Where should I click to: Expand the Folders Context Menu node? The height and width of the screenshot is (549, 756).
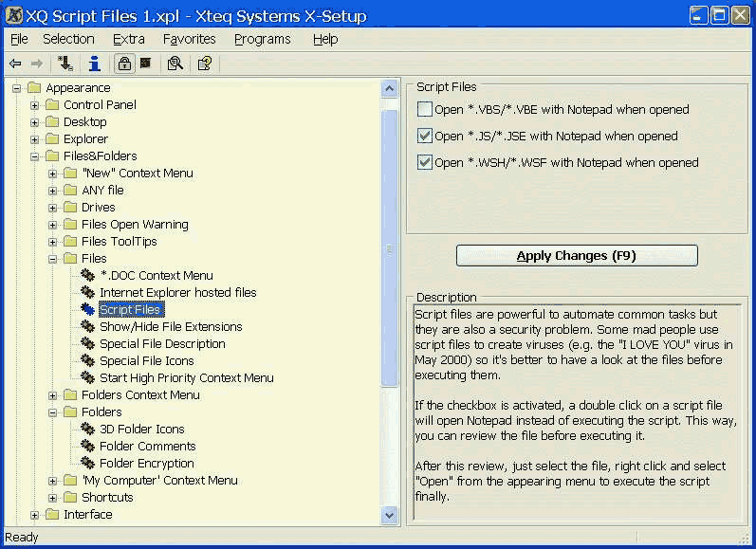pyautogui.click(x=53, y=395)
